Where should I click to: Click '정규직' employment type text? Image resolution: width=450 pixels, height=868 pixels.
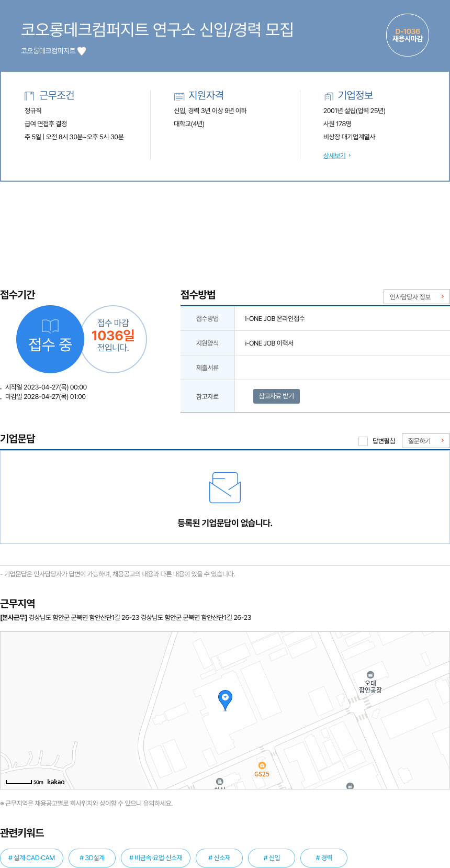pyautogui.click(x=33, y=110)
